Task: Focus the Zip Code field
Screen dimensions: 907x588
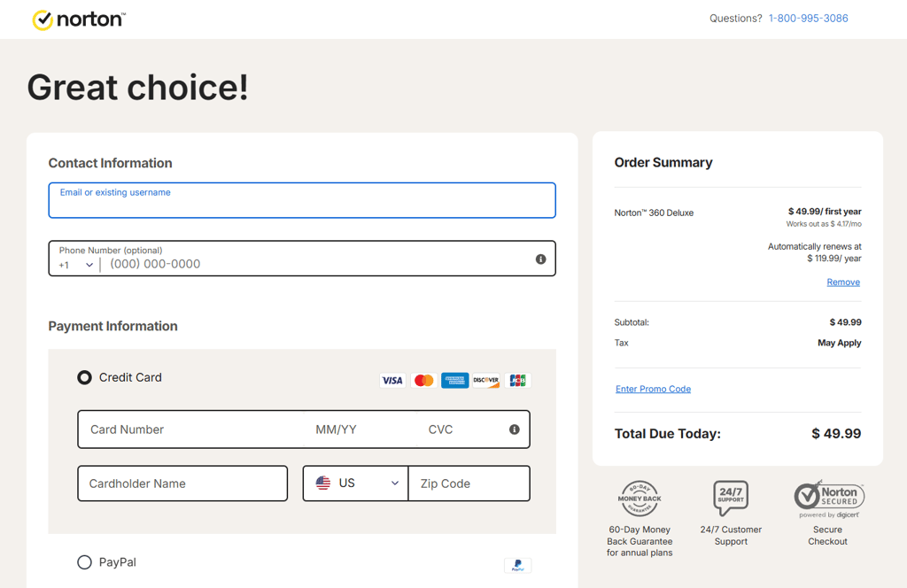Action: (469, 484)
